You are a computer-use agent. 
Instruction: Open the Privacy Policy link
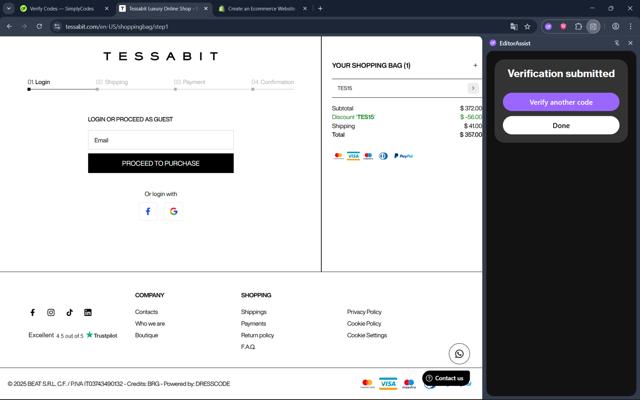tap(364, 312)
